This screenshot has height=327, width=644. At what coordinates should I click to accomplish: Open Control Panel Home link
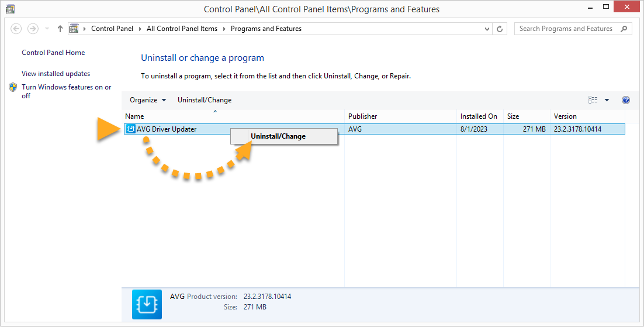[x=53, y=53]
